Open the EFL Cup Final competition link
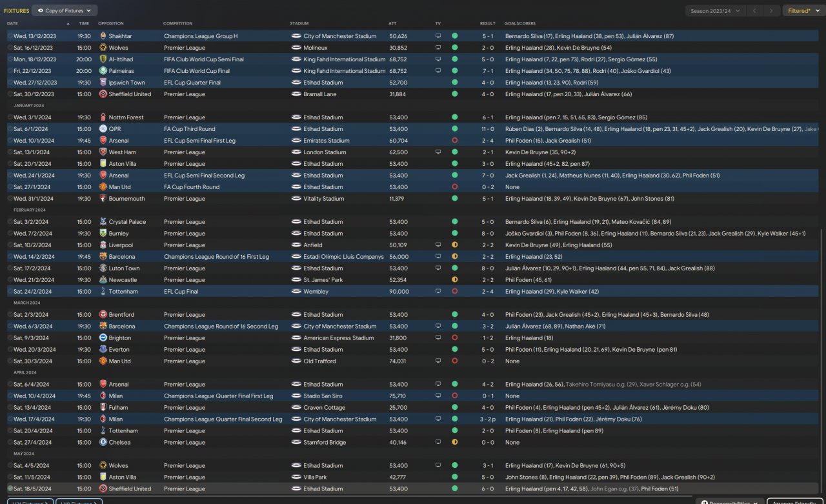The height and width of the screenshot is (504, 826). tap(181, 292)
